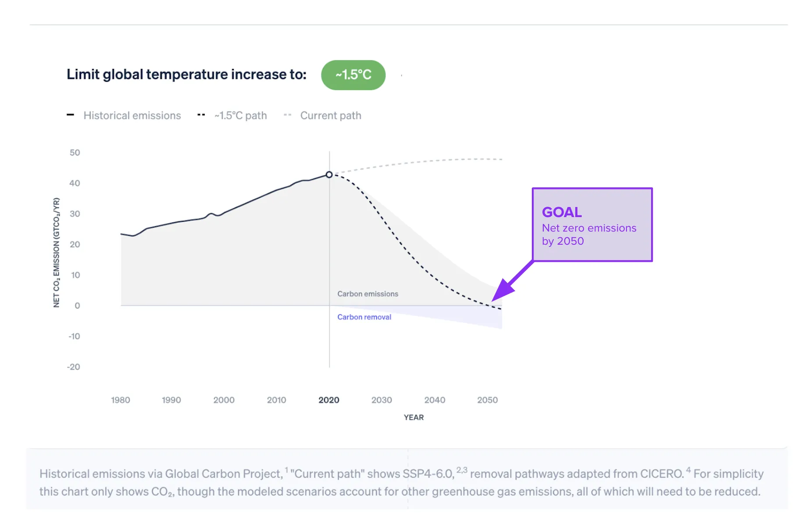812x521 pixels.
Task: Open footnote 1 after Global Carbon Project
Action: (287, 470)
